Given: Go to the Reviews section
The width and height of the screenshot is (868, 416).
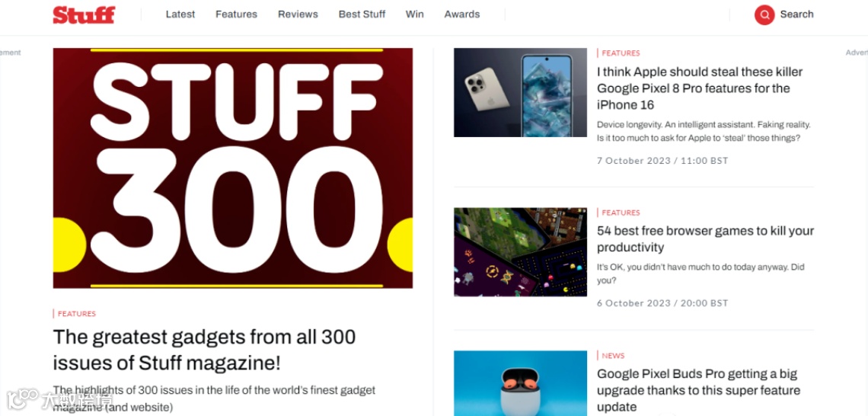Looking at the screenshot, I should tap(298, 14).
